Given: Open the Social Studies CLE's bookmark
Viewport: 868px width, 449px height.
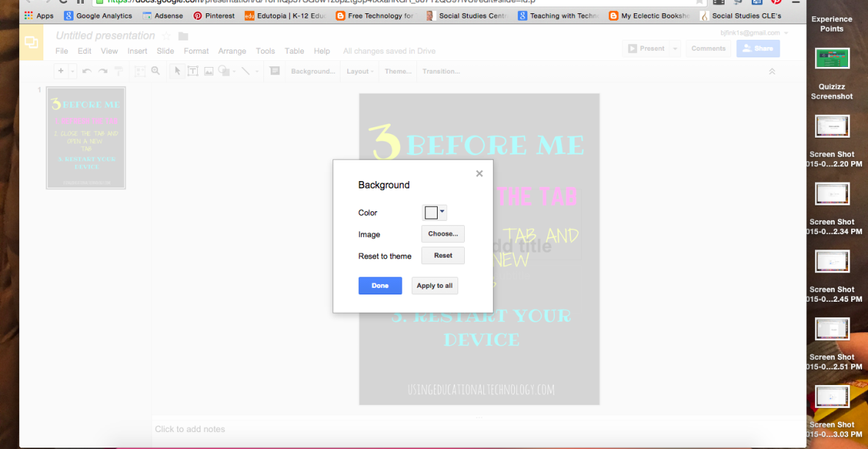Looking at the screenshot, I should point(741,16).
